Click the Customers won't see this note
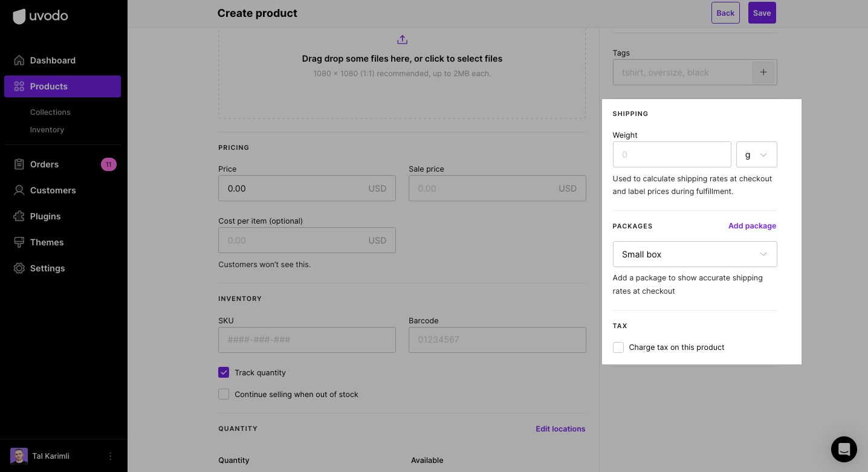868x472 pixels. [x=265, y=265]
